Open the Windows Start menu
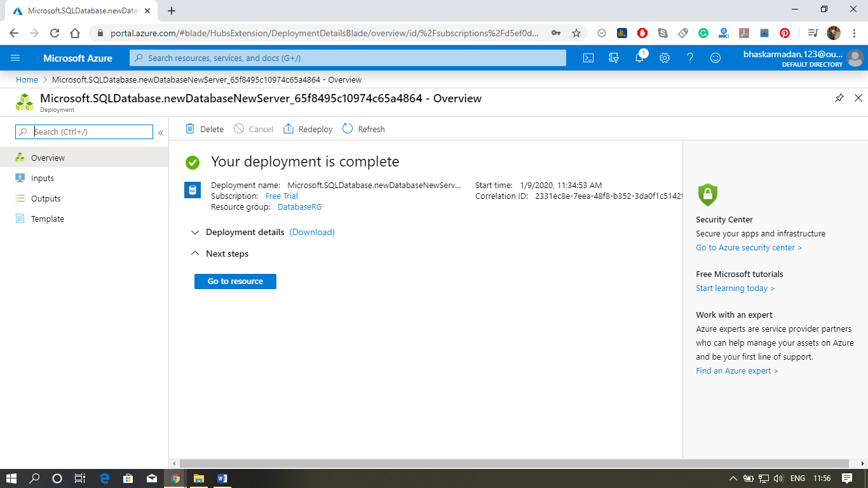 [11, 478]
